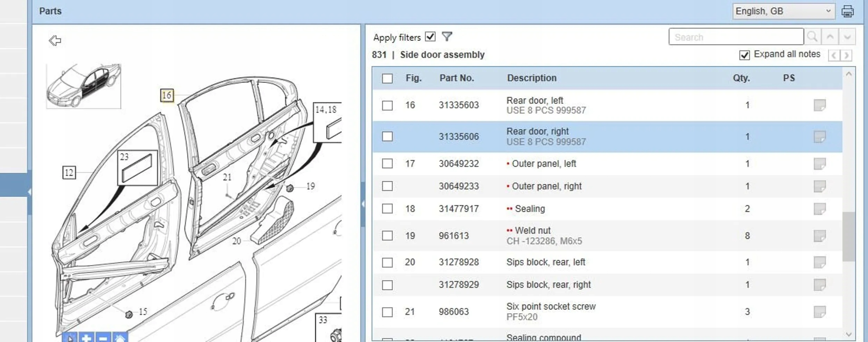Screen dimensions: 868x342
Task: Go to next note arrow
Action: point(846,55)
